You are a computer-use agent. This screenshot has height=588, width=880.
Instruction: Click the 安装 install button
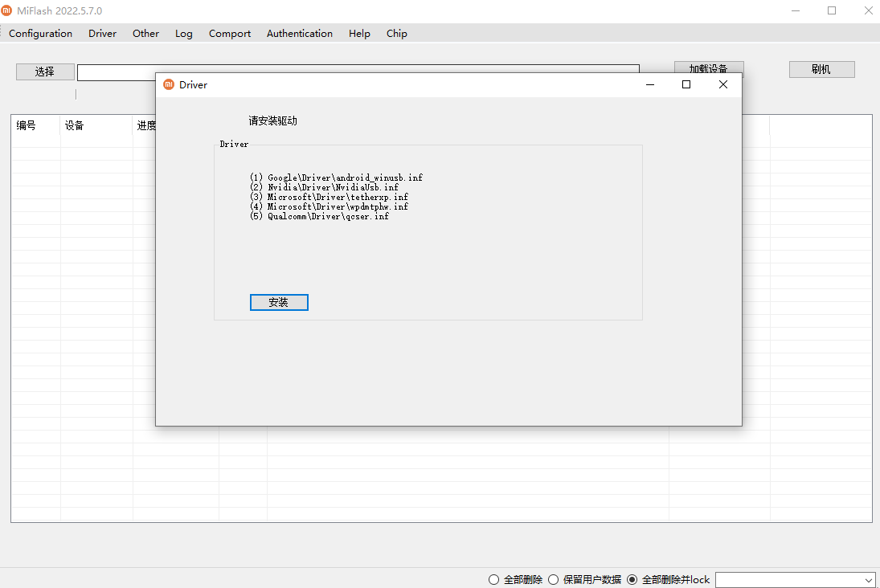[x=279, y=302]
